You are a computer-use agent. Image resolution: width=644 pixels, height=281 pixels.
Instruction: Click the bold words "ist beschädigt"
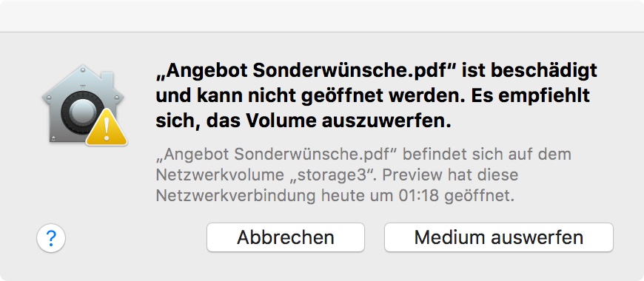529,72
